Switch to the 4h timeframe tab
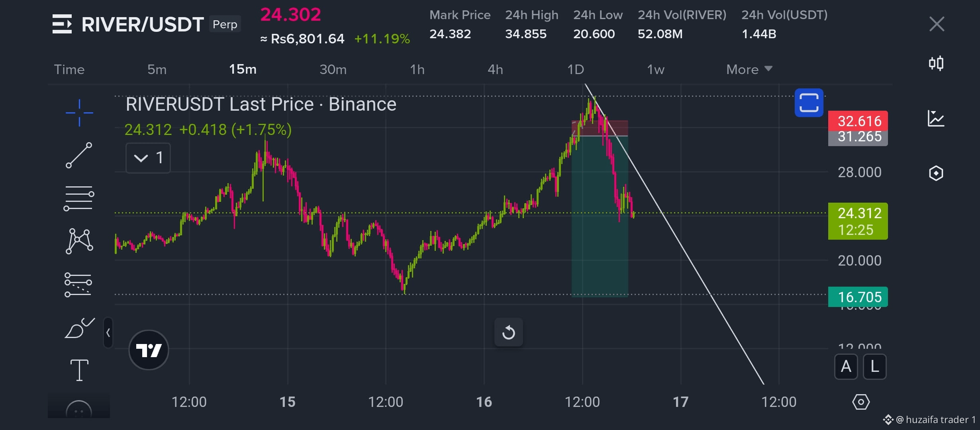 point(495,69)
